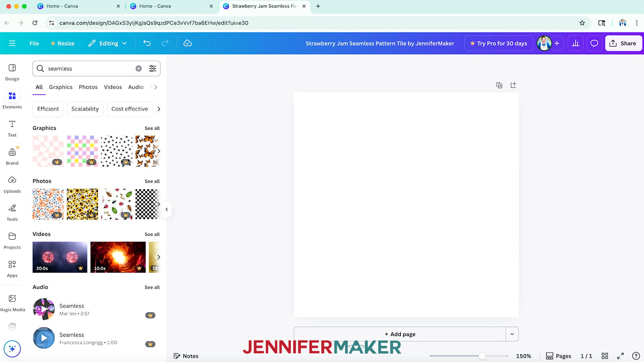See all Videos results
The width and height of the screenshot is (644, 362).
(152, 235)
